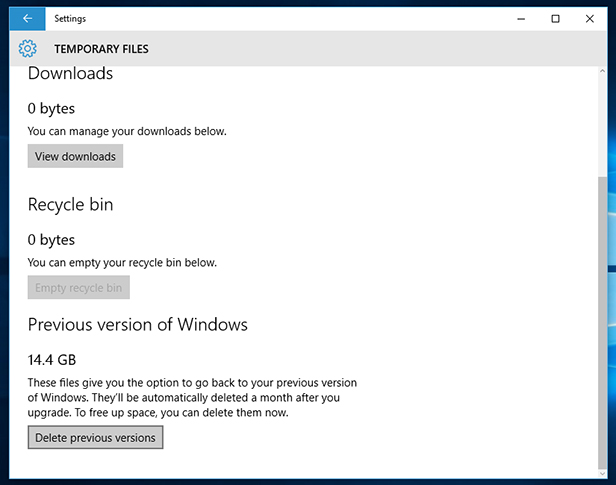
Task: Click 'You can manage your downloads below.' text
Action: pyautogui.click(x=127, y=131)
